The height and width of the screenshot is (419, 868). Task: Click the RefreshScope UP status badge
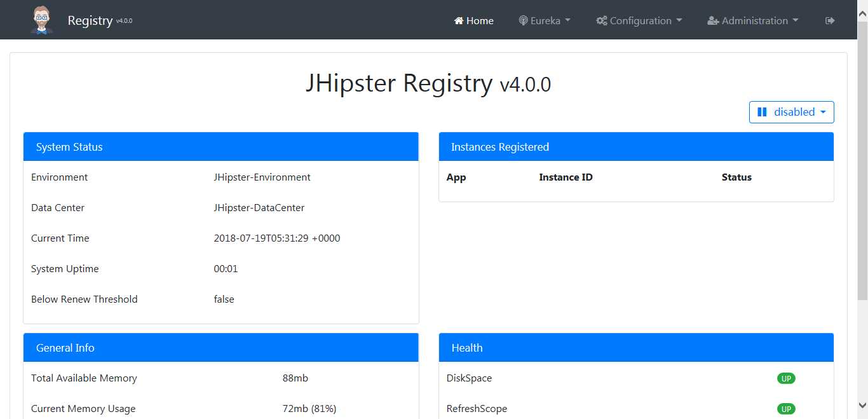(786, 409)
